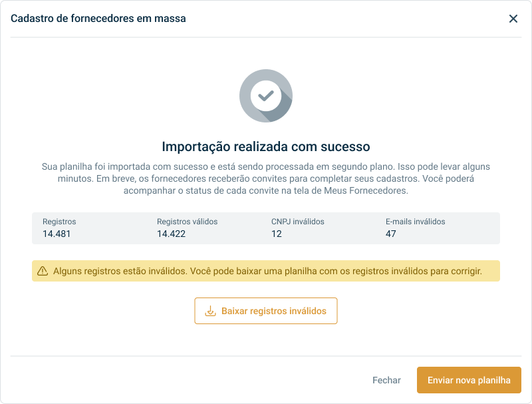Click the import description paragraph text
This screenshot has height=404, width=532.
coord(266,178)
